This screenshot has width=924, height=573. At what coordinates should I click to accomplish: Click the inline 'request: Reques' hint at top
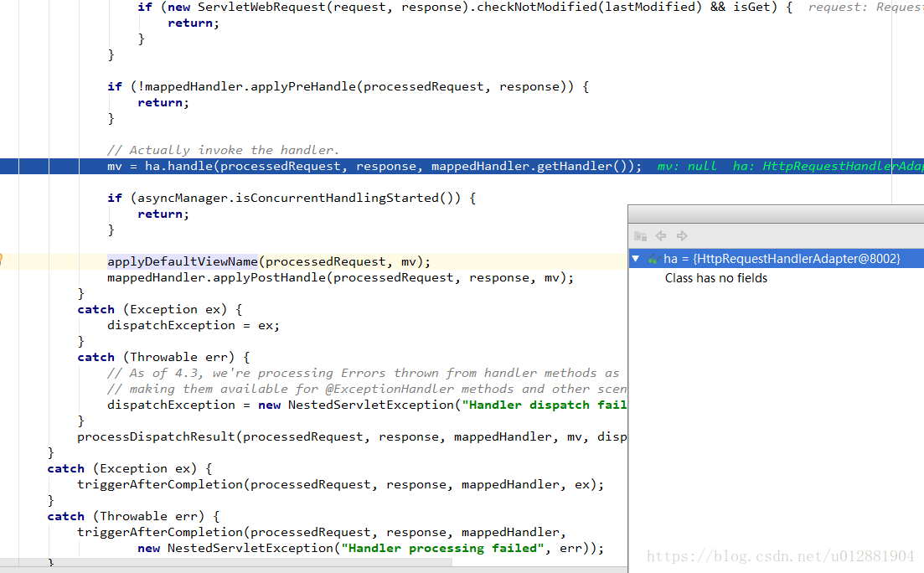[865, 7]
